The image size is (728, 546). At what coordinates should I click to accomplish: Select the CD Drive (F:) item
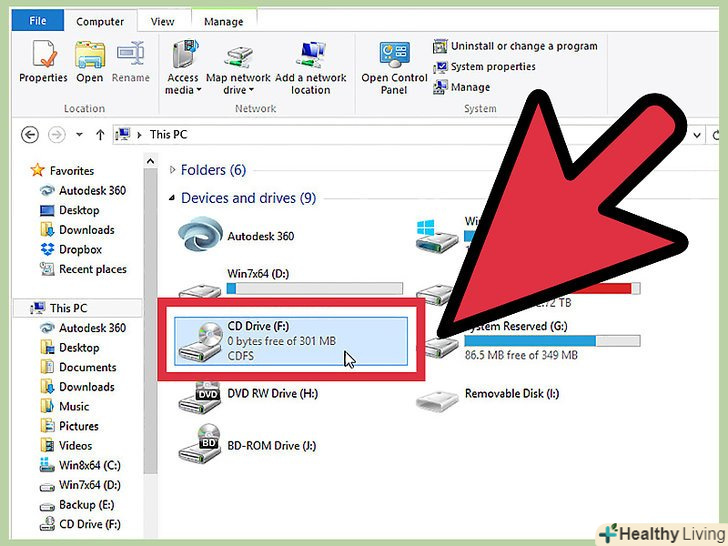[291, 341]
